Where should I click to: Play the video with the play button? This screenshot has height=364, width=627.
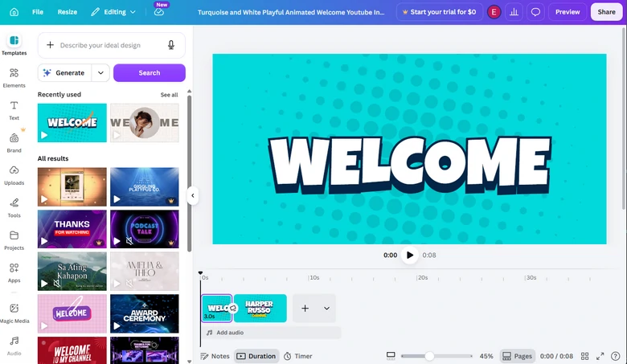pos(409,255)
